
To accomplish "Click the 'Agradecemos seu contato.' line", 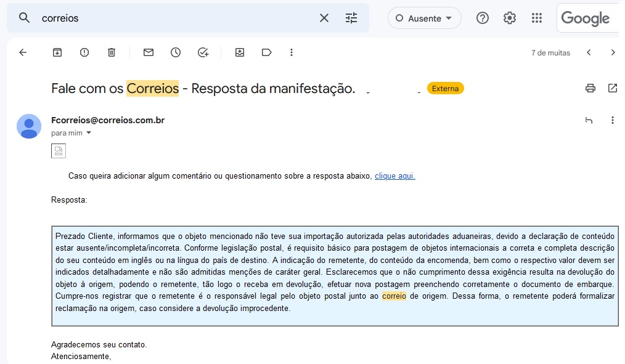I will (x=99, y=344).
